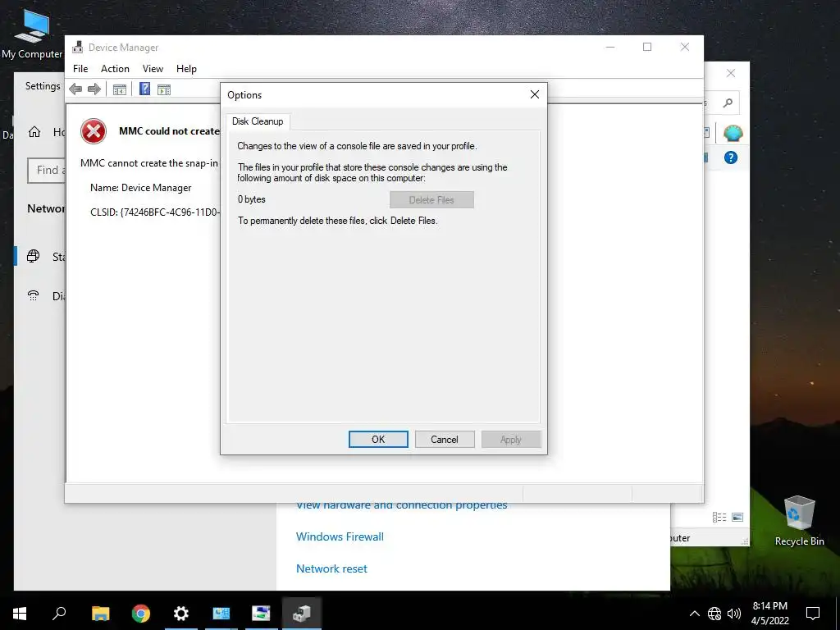Click OK in the Options dialog
Screen dimensions: 840x630
378,440
